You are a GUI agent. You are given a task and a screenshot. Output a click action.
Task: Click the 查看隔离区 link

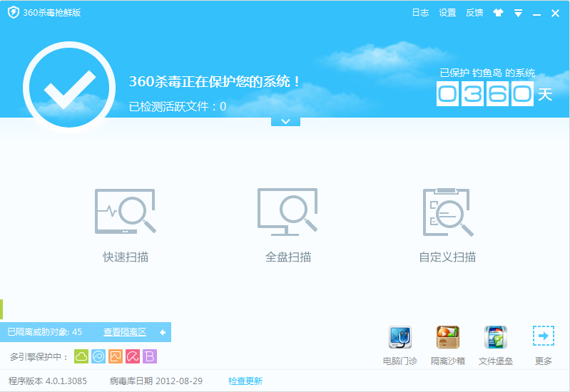(x=125, y=331)
